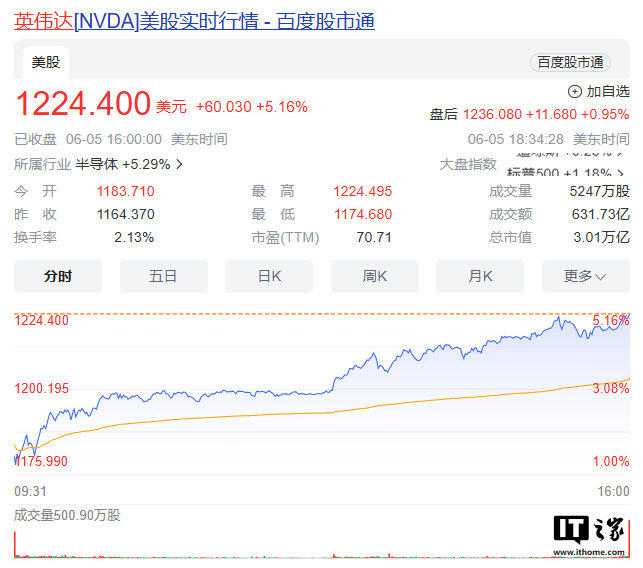Open the 英伟达[NVDA]美股实时行情 title link
This screenshot has height=568, width=643.
(x=194, y=21)
